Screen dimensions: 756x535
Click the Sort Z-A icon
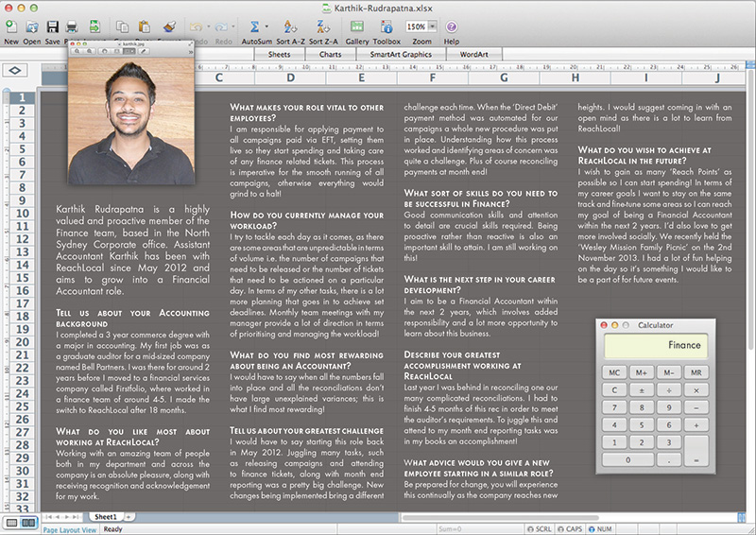(x=323, y=26)
